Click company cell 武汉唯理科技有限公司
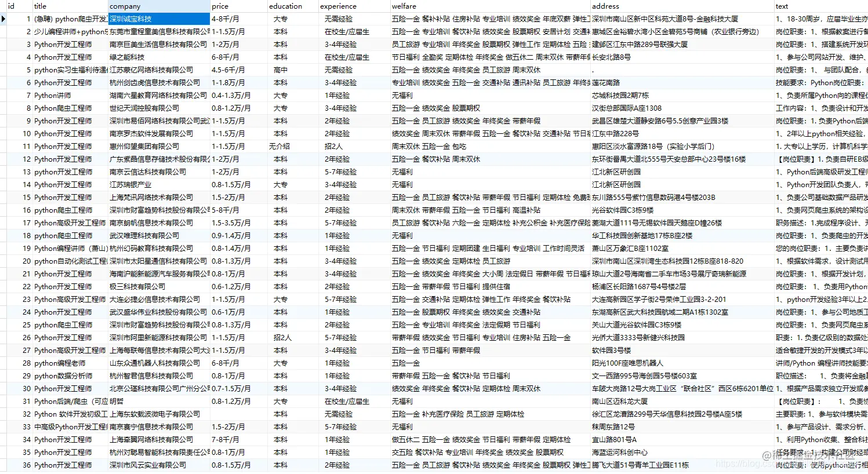The width and height of the screenshot is (868, 474). tap(159, 236)
